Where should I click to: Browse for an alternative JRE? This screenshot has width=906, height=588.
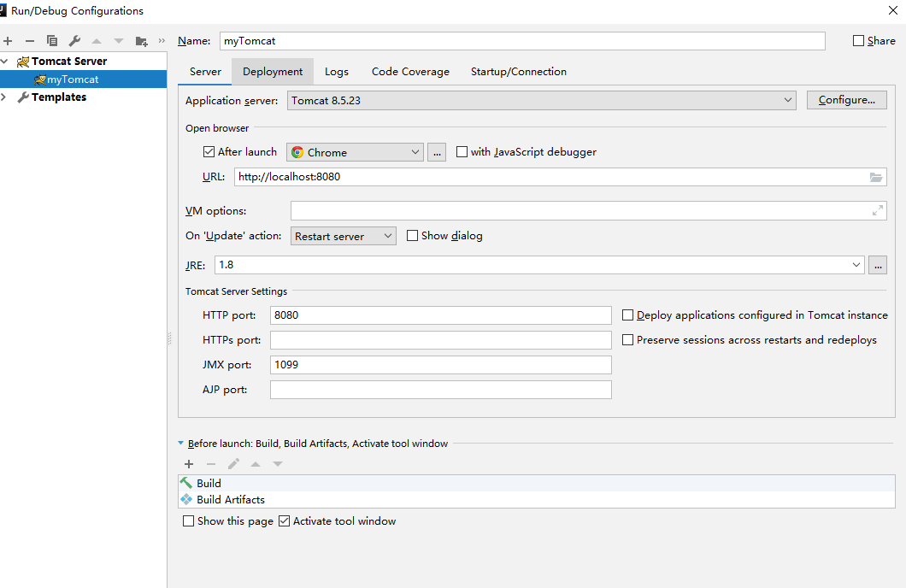[x=878, y=265]
